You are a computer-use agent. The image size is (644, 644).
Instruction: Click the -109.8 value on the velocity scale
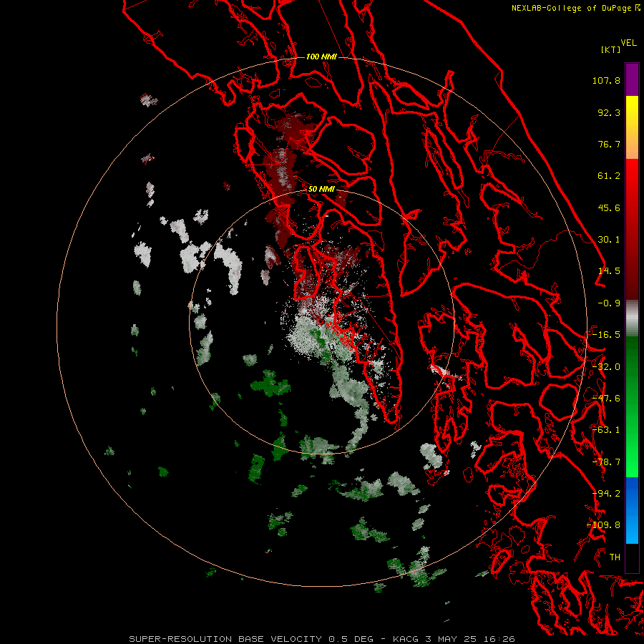coord(604,525)
